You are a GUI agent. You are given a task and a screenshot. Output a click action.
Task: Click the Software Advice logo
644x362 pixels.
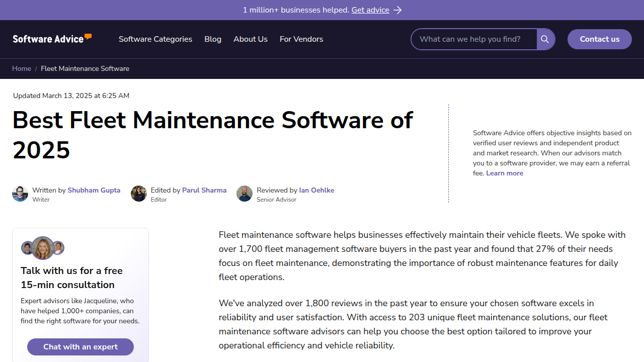pos(52,39)
